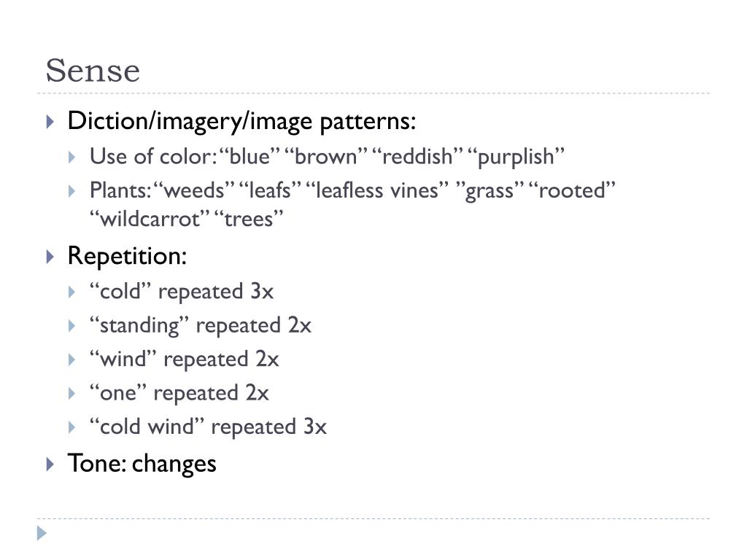Click the Sense slide title

(93, 71)
